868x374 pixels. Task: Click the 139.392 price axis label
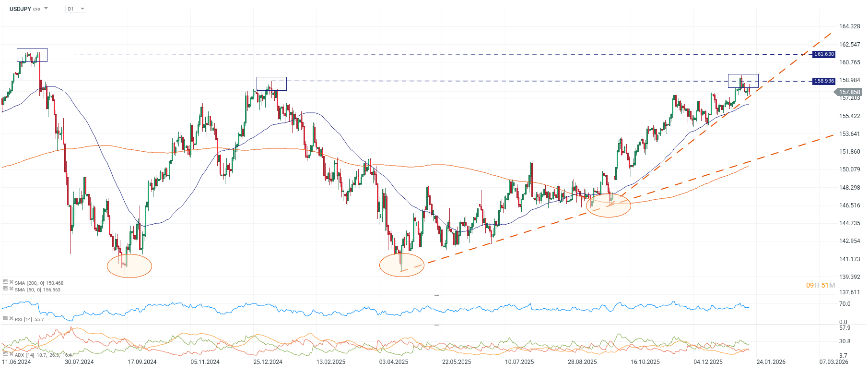(849, 277)
